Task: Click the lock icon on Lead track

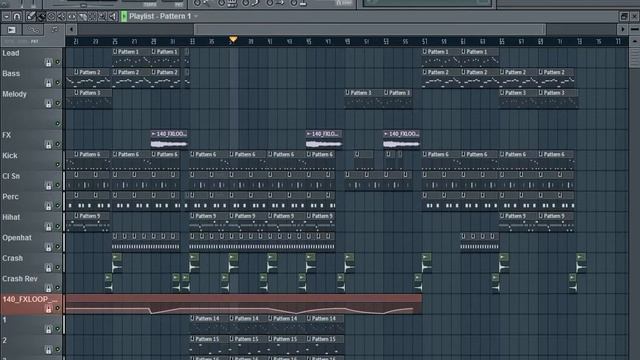Action: (48, 62)
